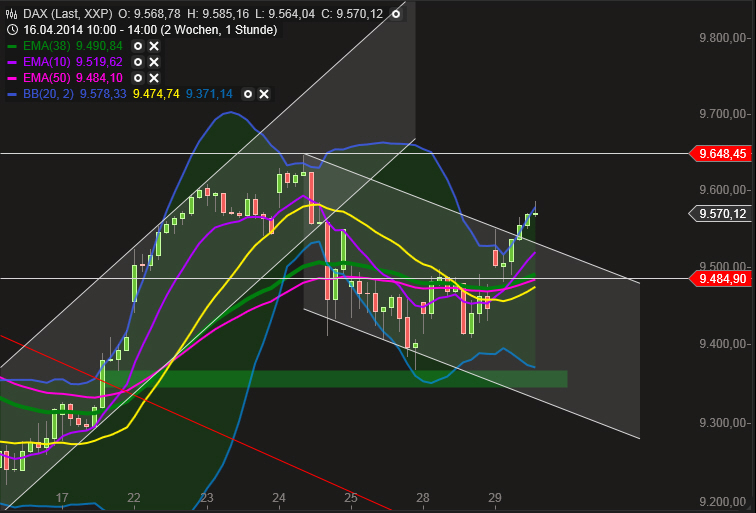Open settings circle icon beside DAX title

pyautogui.click(x=396, y=14)
